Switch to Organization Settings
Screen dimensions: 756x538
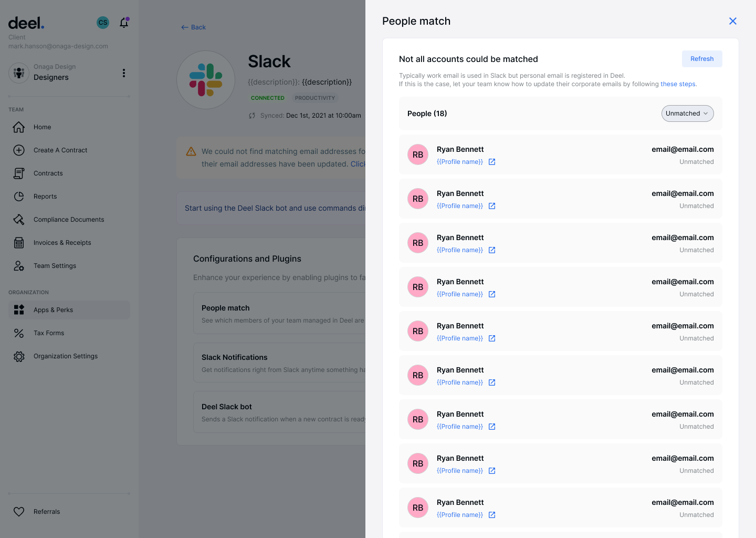65,356
